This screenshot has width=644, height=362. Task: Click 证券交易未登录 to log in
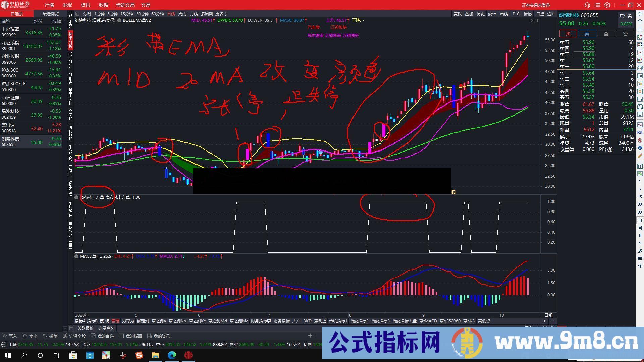tap(535, 5)
